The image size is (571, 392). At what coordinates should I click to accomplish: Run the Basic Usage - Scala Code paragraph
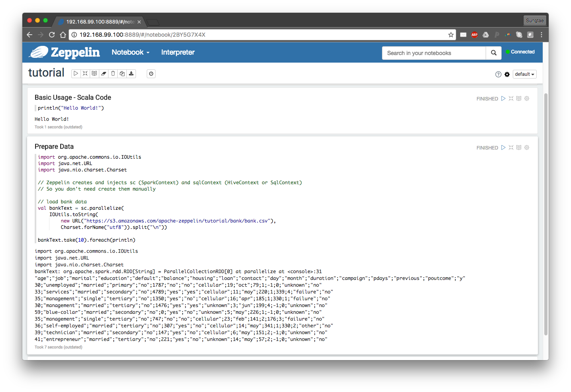pos(503,98)
